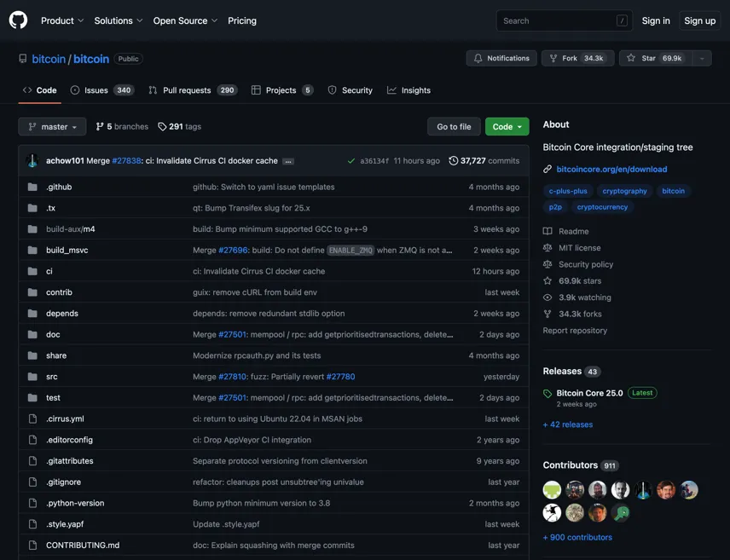
Task: Click the + 42 releases link
Action: tap(567, 424)
